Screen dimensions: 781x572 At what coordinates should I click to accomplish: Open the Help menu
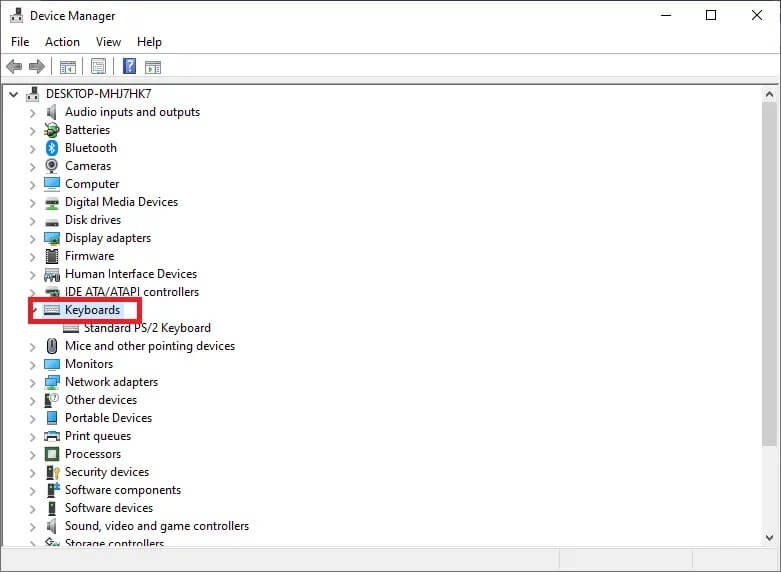tap(149, 42)
